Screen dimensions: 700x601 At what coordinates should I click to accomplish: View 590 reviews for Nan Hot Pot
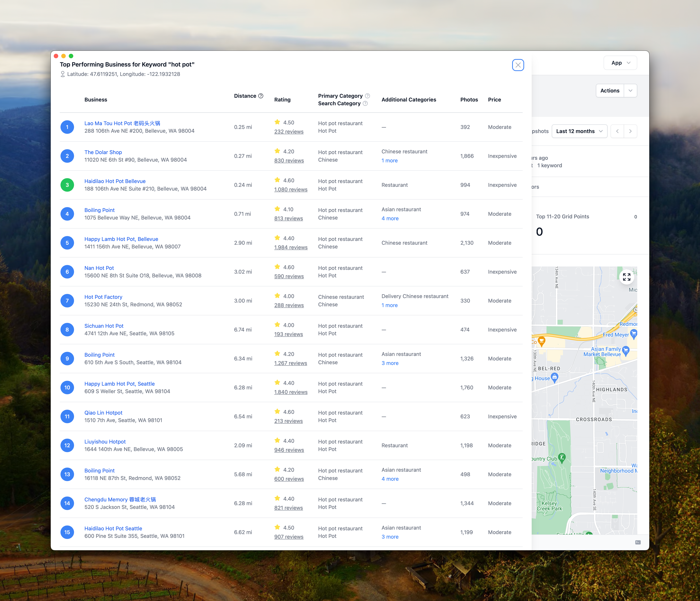289,276
